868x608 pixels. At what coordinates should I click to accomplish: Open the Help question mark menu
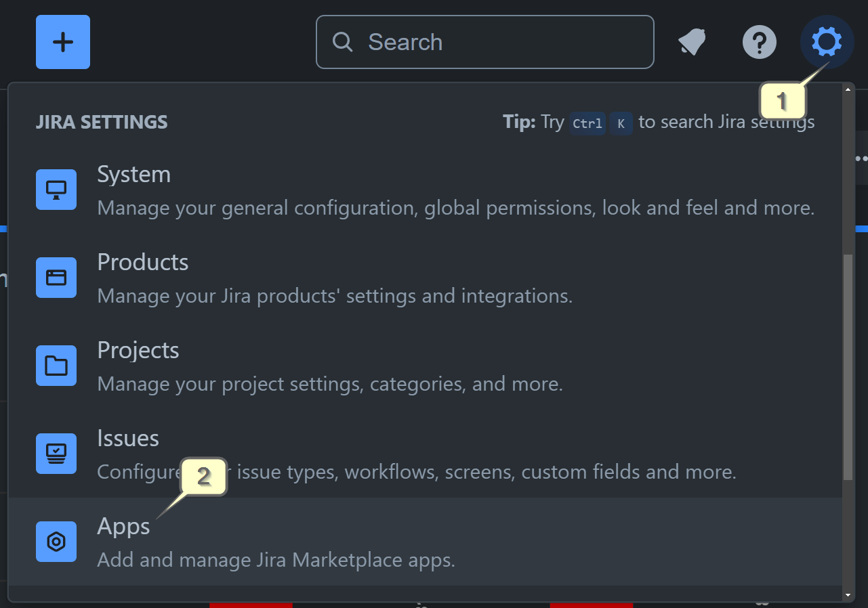[759, 43]
